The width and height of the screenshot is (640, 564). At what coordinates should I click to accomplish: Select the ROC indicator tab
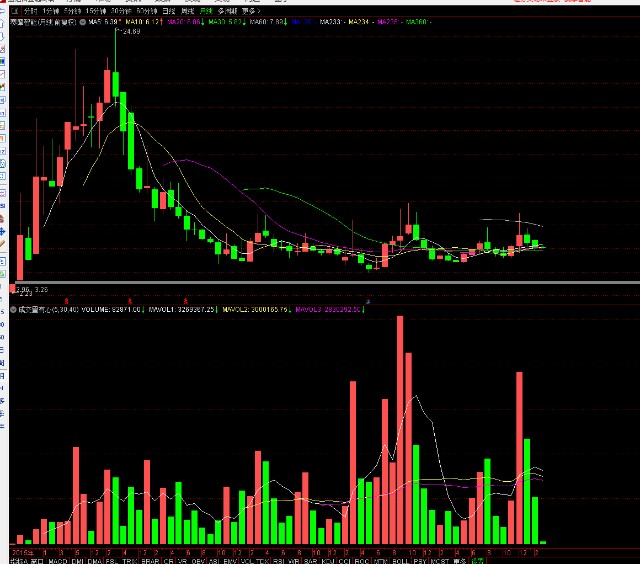pyautogui.click(x=362, y=561)
